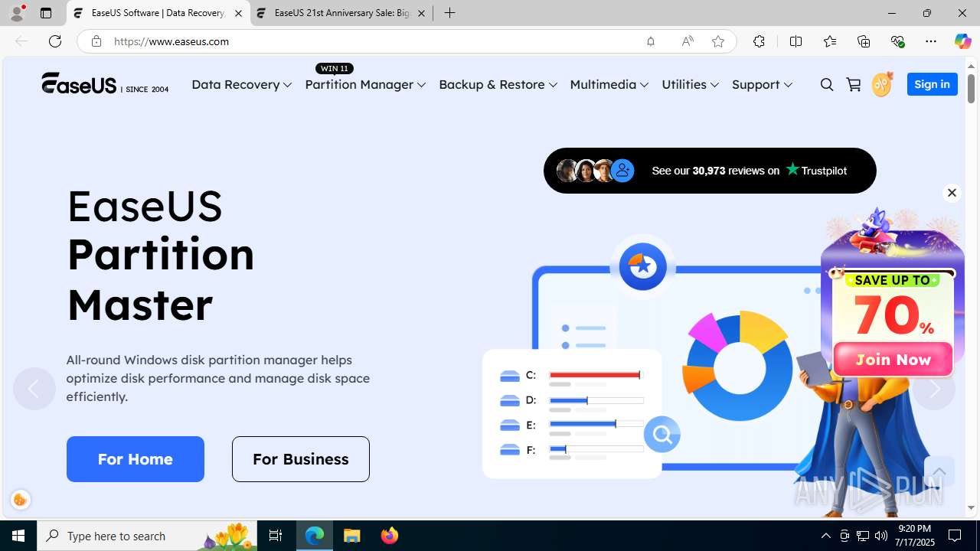This screenshot has height=551, width=980.
Task: Click the scrollbar down arrow
Action: click(x=971, y=508)
